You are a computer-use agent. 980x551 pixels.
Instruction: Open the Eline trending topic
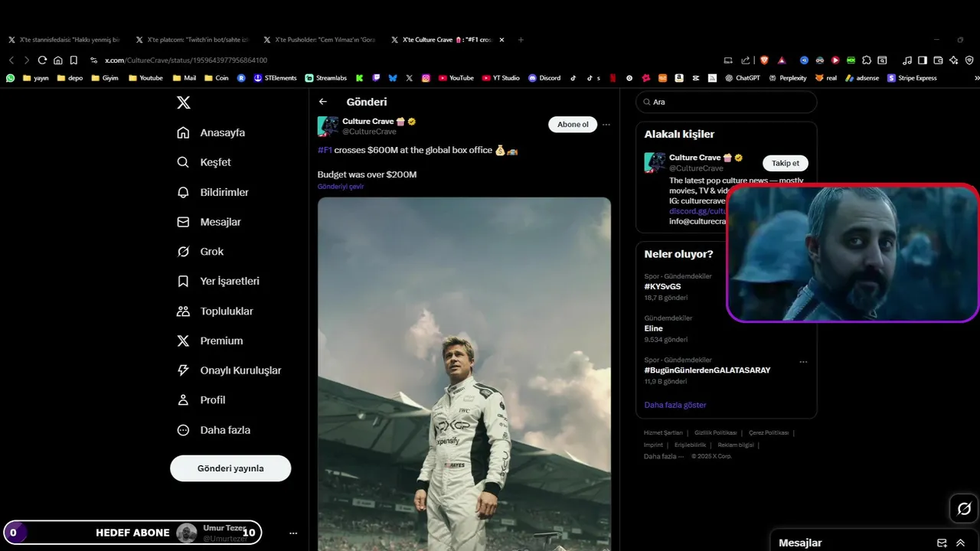[x=654, y=328]
